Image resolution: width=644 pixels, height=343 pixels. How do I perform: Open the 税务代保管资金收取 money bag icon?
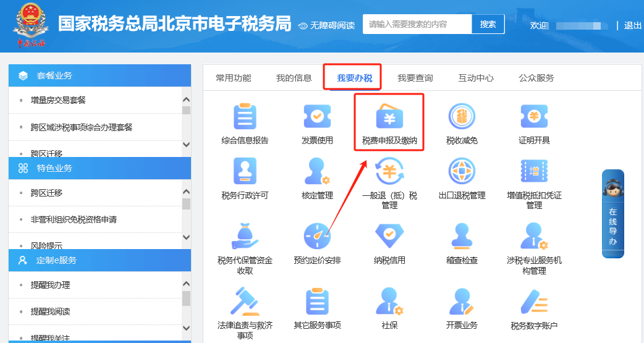pos(245,236)
